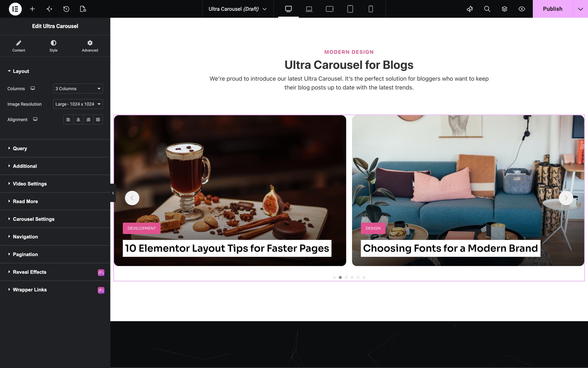Expand the Pagination section

click(55, 254)
